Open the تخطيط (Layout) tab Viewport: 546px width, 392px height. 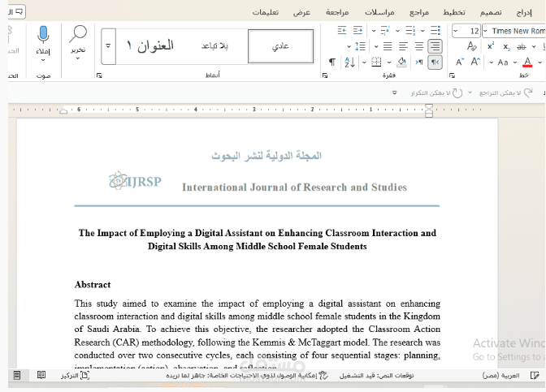(454, 12)
